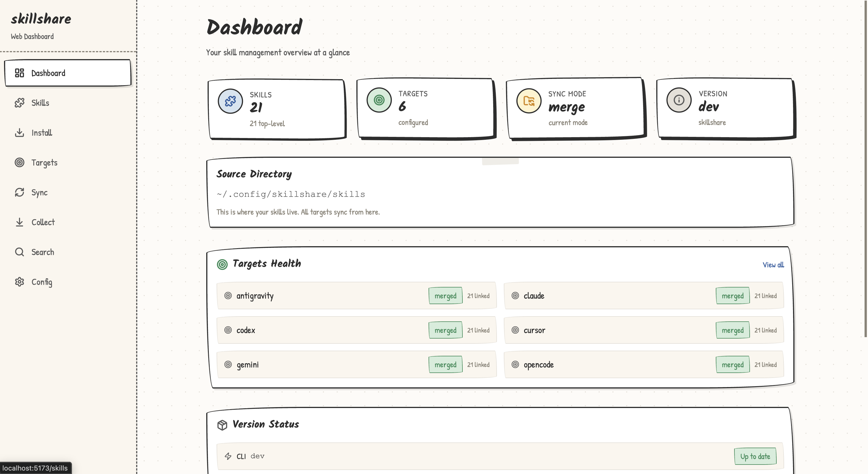Screen dimensions: 868x474
Task: Select the Version Status package icon
Action: [x=222, y=425]
